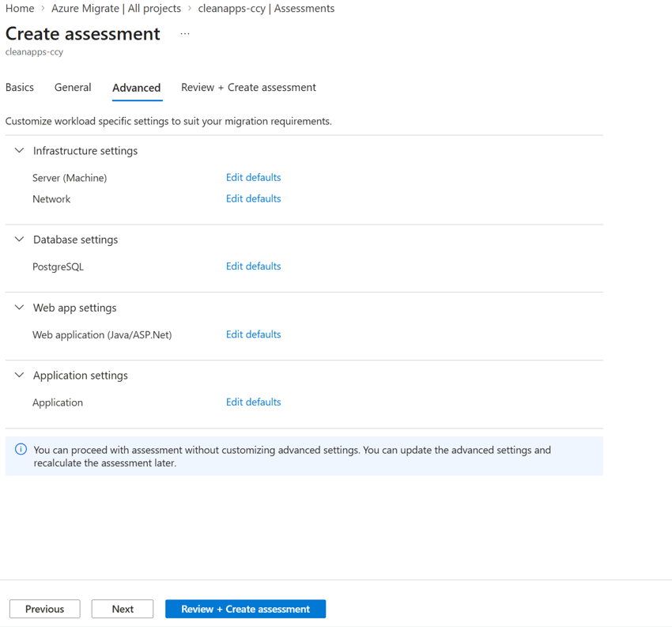Edit defaults for Application
This screenshot has height=627, width=672.
click(x=253, y=402)
